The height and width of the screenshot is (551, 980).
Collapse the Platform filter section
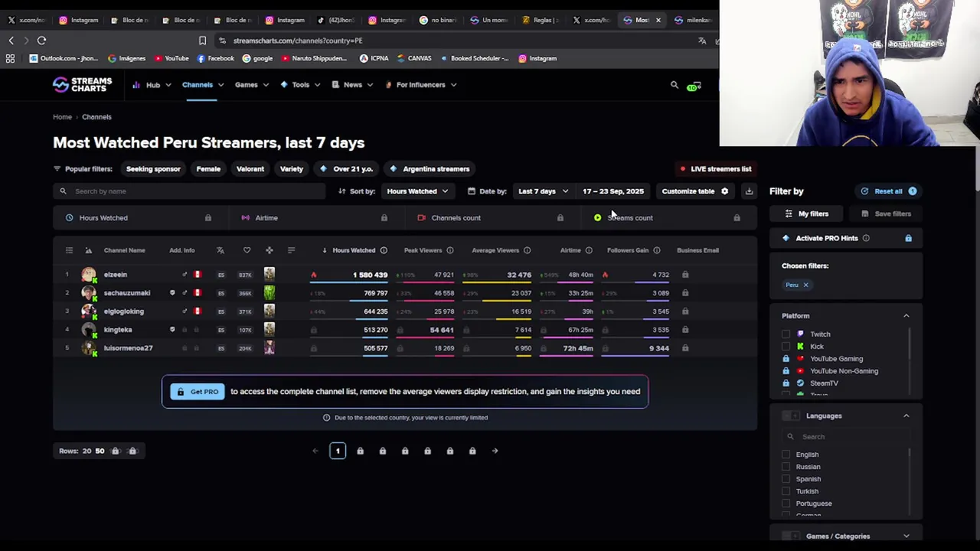[906, 316]
